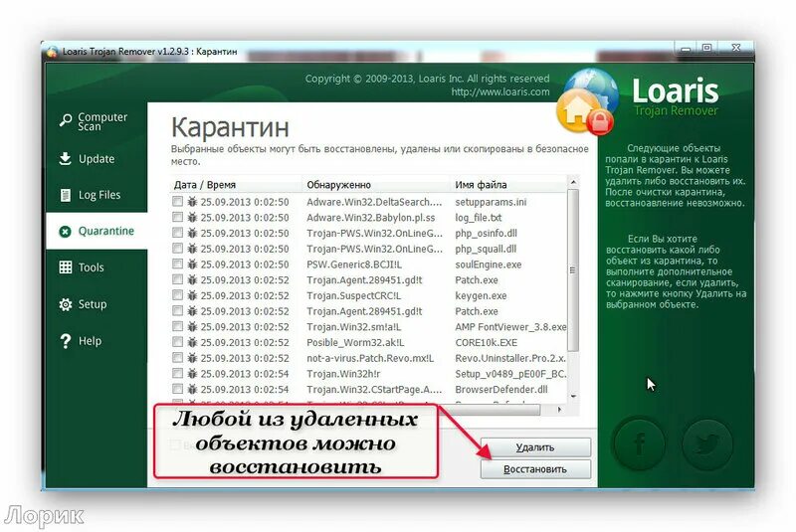This screenshot has height=532, width=796.
Task: Select Adware.Win32.Babylon.pl.ss detection text
Action: 370,218
